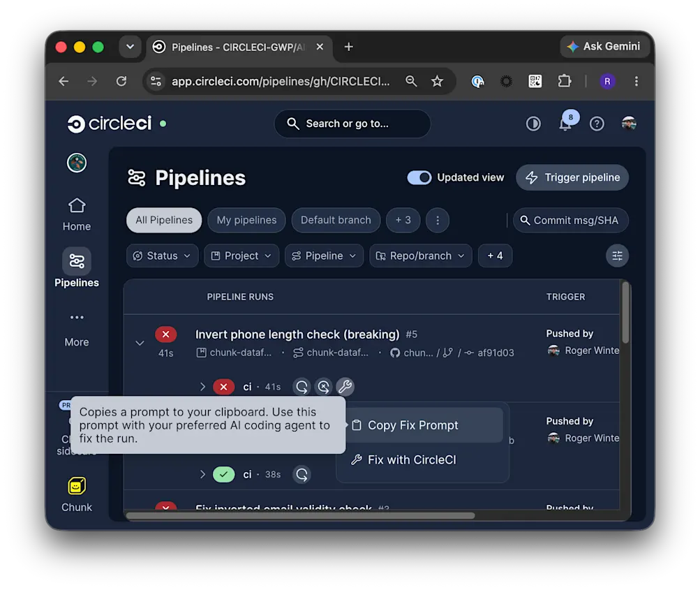Open Chunk from sidebar
This screenshot has width=700, height=590.
click(x=77, y=495)
